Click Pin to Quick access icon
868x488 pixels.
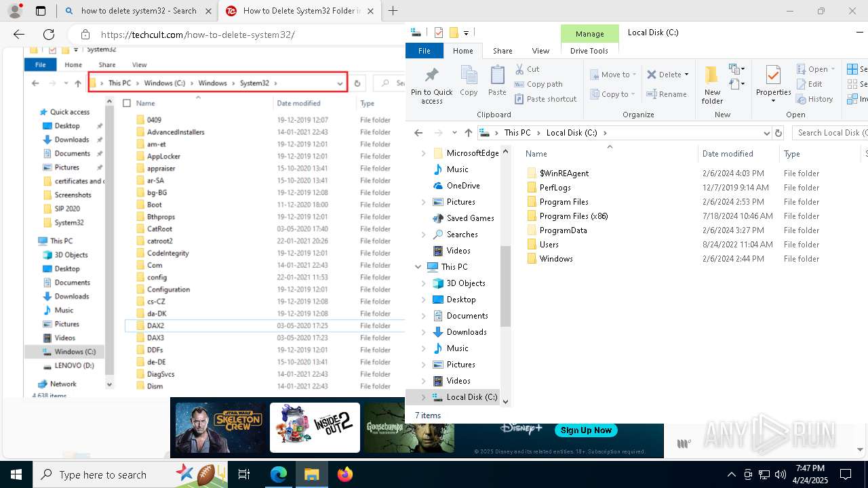[431, 85]
